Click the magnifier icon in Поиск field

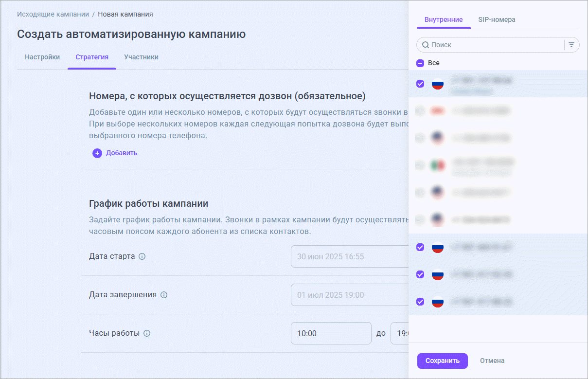click(x=426, y=45)
